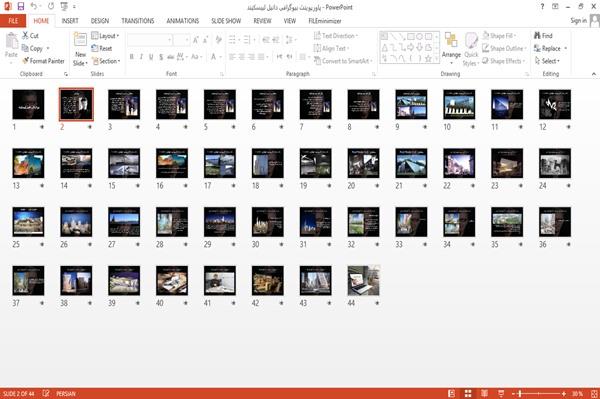Undo last action from quick access toolbar

point(34,7)
